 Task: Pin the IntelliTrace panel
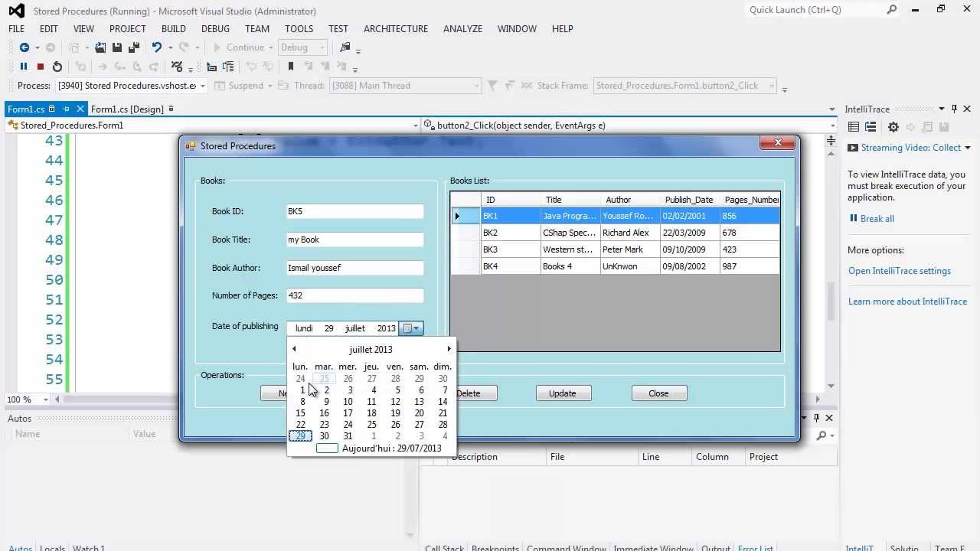(954, 109)
